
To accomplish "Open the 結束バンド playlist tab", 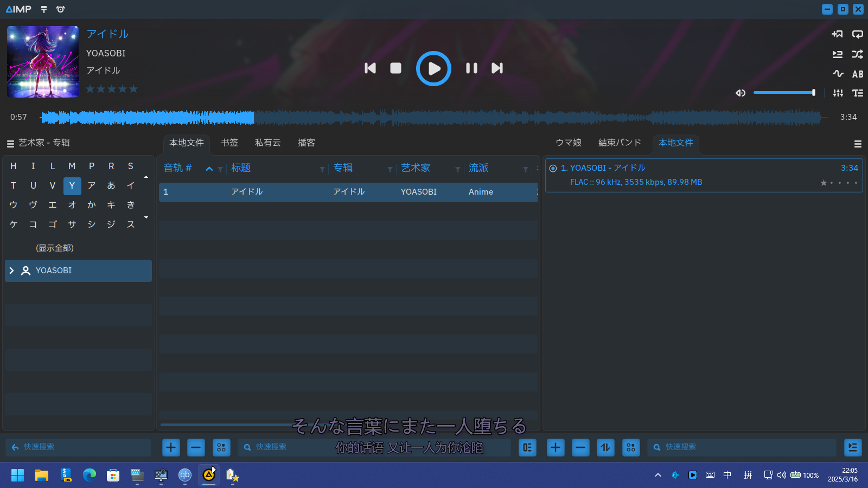I will 620,143.
